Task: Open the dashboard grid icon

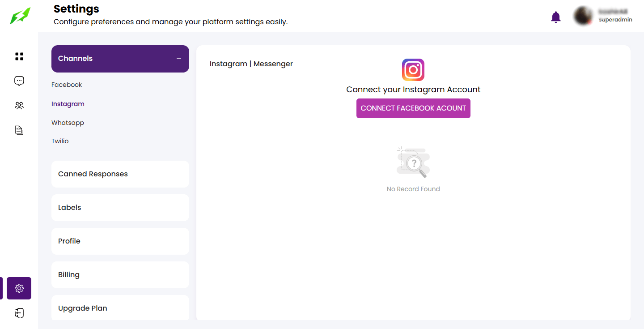Action: point(19,56)
